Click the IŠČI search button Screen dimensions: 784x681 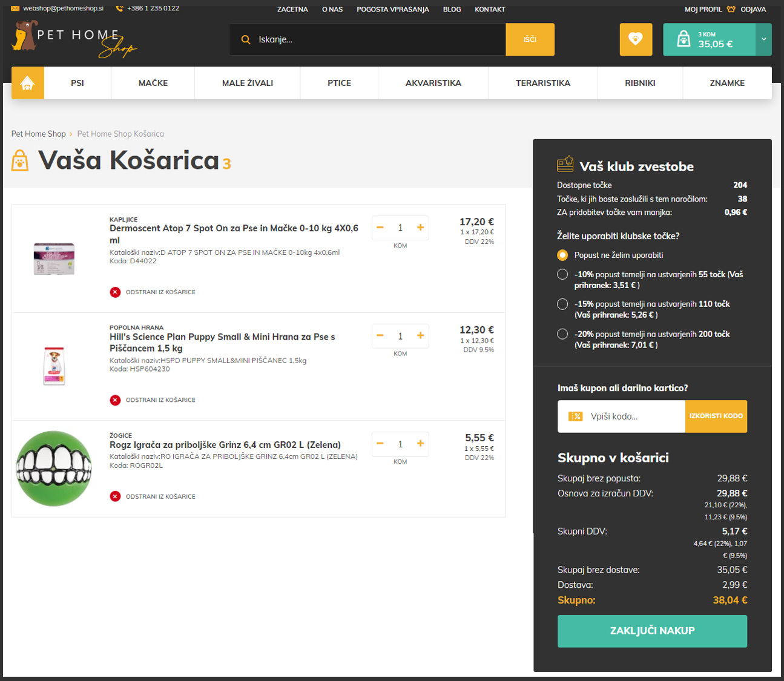(x=530, y=39)
